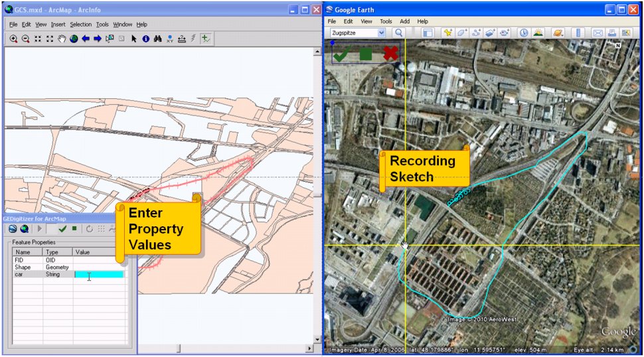Click the cyan value field for car
The image size is (644, 357).
click(x=98, y=275)
